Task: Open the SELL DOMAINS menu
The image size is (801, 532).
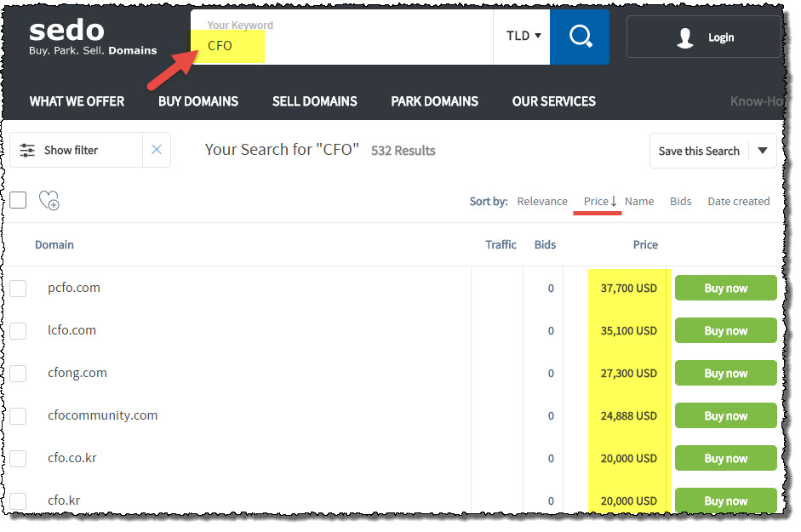Action: point(315,101)
